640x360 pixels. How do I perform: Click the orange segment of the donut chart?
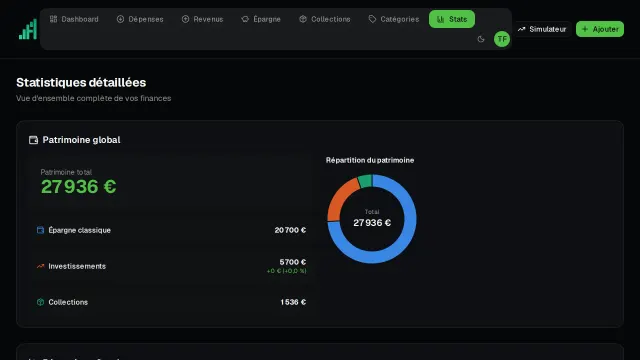[x=341, y=198]
